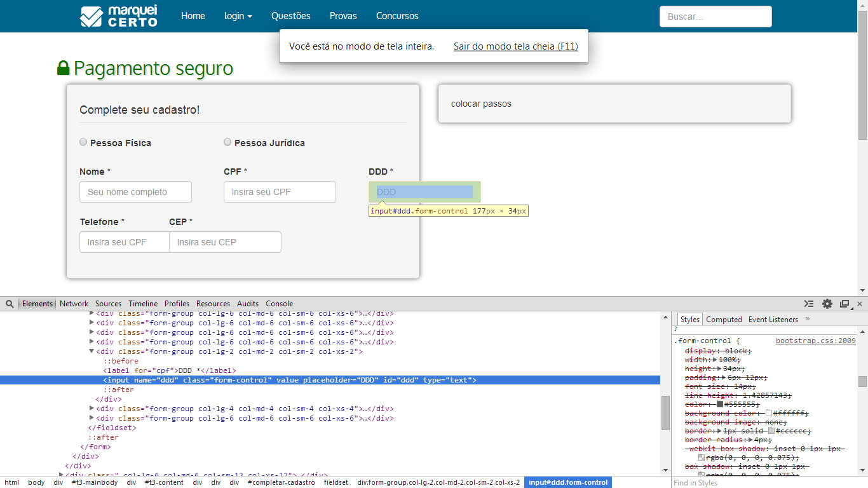The height and width of the screenshot is (488, 868).
Task: Expand the border property triangle
Action: (x=719, y=431)
